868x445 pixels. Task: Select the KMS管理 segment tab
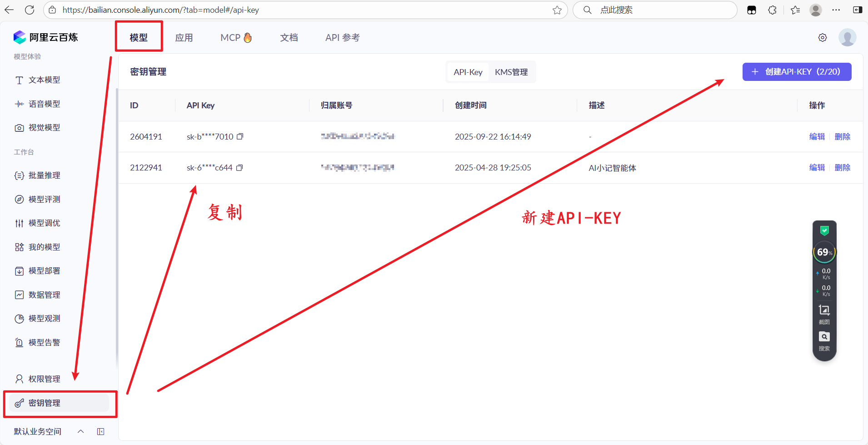[x=511, y=72]
